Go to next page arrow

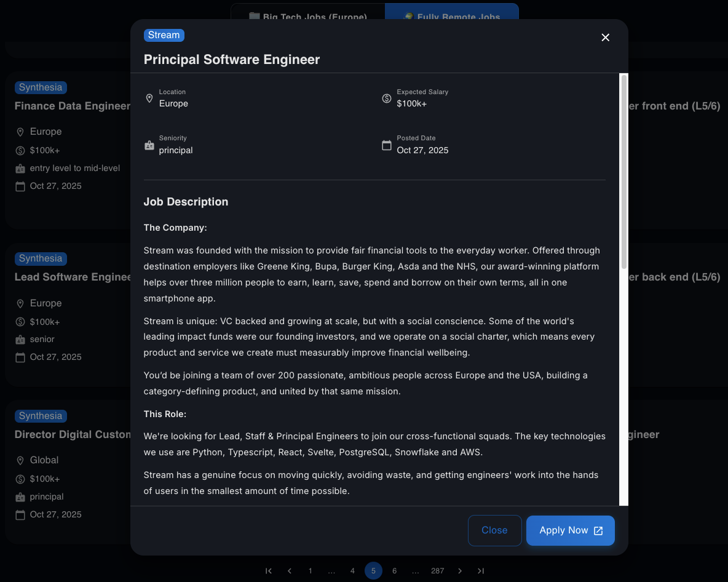click(x=460, y=571)
